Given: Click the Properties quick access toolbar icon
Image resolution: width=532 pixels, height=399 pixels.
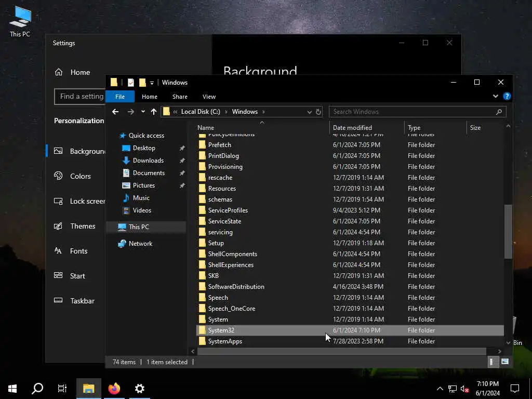Looking at the screenshot, I should [130, 83].
